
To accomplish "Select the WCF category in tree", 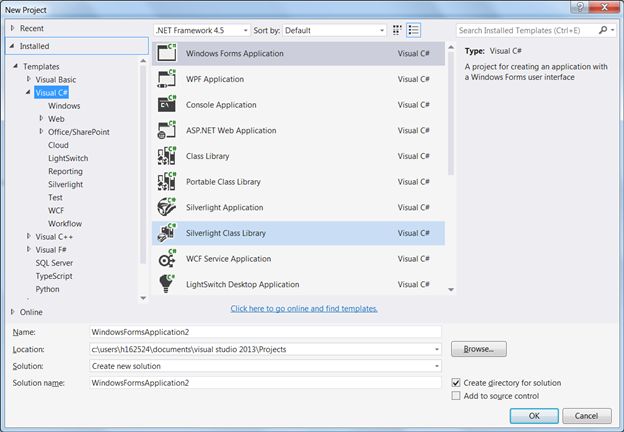I will tap(56, 210).
